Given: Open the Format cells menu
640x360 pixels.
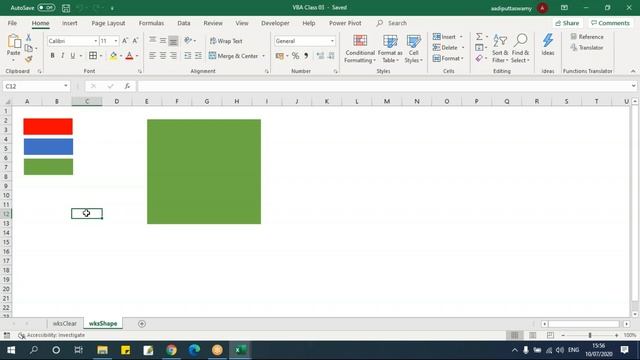Looking at the screenshot, I should click(x=447, y=58).
